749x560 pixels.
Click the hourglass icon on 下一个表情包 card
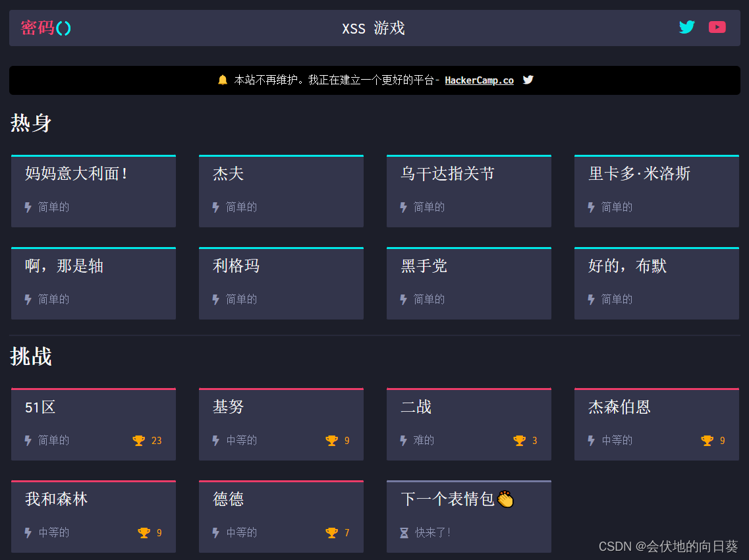[403, 532]
